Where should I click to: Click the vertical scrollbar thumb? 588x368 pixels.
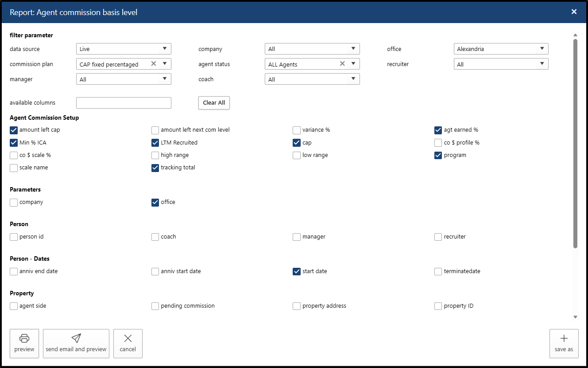pyautogui.click(x=575, y=142)
